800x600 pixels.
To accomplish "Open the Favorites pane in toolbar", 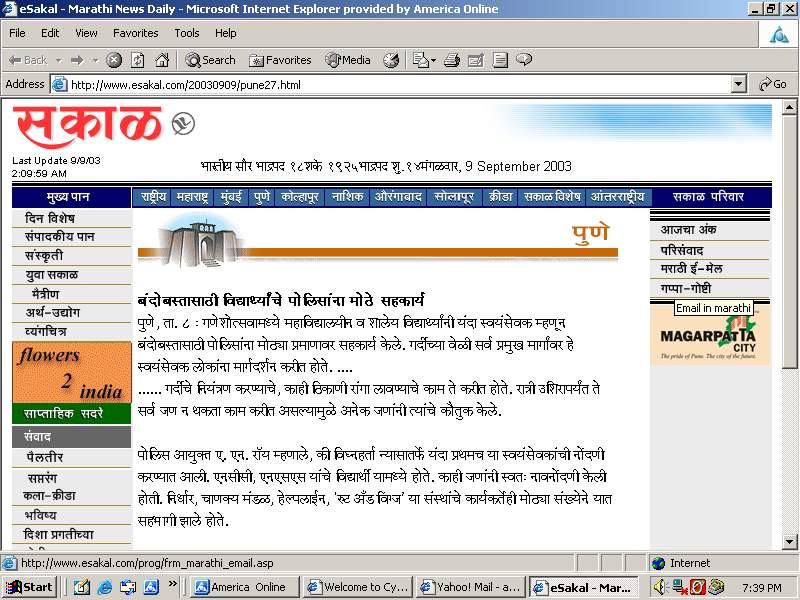I will (280, 60).
